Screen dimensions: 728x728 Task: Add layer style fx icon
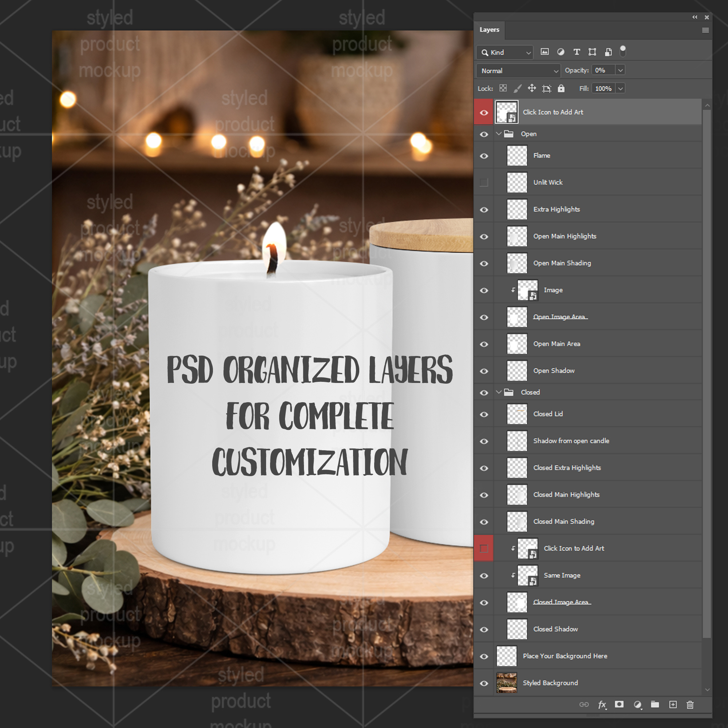pyautogui.click(x=602, y=705)
